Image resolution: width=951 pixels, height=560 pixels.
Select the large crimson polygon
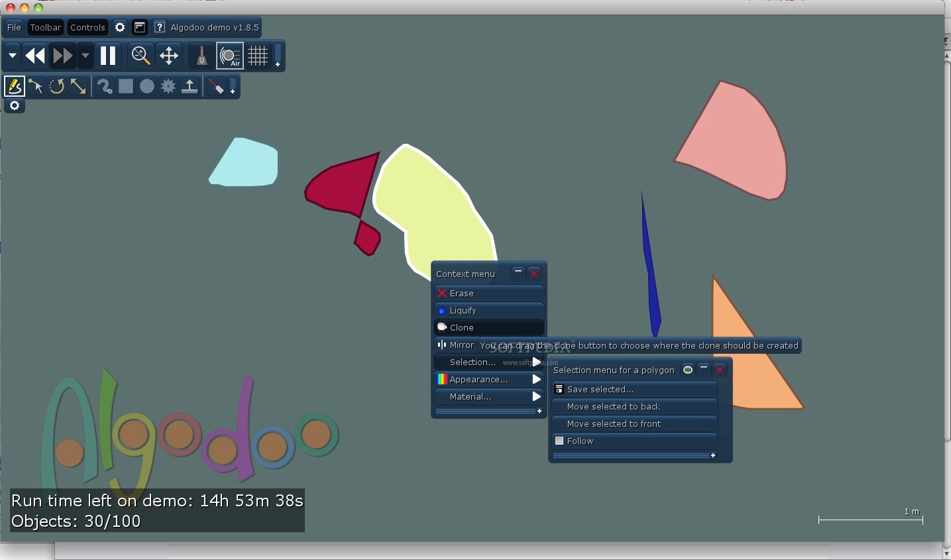(x=345, y=186)
